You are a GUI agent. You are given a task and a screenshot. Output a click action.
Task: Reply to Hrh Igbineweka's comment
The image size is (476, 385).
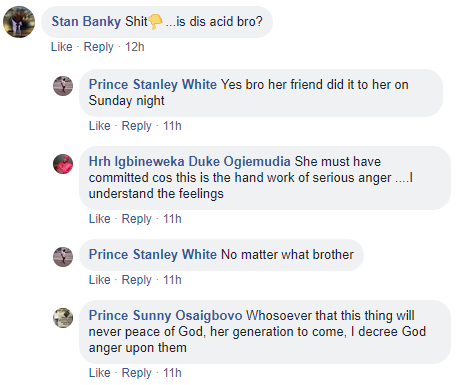click(136, 219)
